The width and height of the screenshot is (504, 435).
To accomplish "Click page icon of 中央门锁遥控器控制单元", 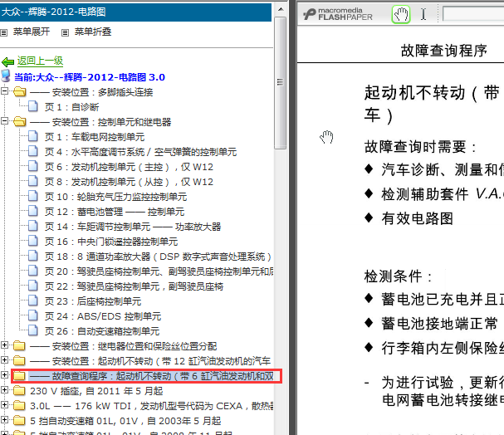I will [x=32, y=241].
